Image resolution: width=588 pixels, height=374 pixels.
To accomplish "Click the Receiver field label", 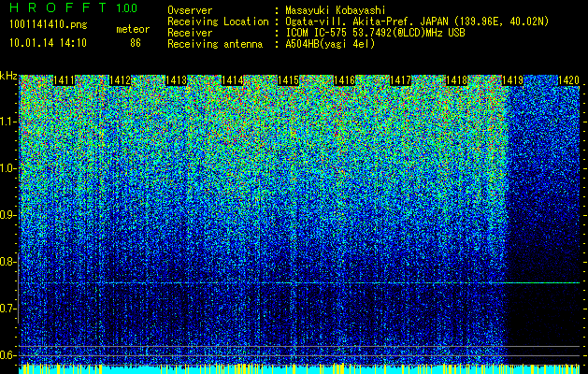I will [190, 33].
